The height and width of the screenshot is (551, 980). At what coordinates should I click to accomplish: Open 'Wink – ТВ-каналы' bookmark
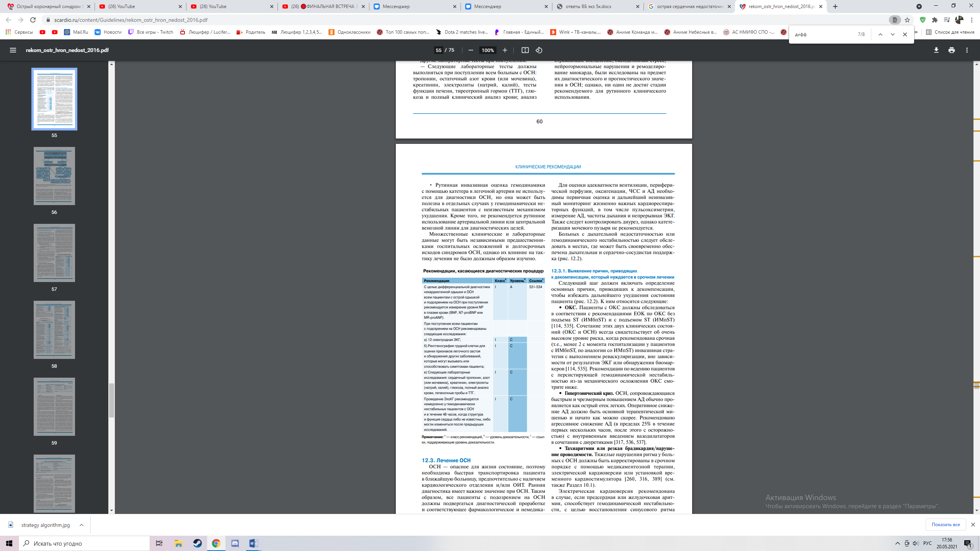point(575,32)
